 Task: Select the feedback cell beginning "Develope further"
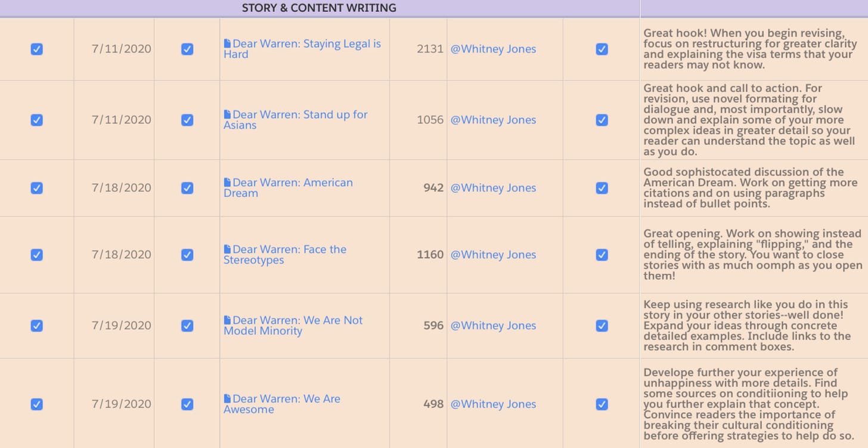point(752,404)
